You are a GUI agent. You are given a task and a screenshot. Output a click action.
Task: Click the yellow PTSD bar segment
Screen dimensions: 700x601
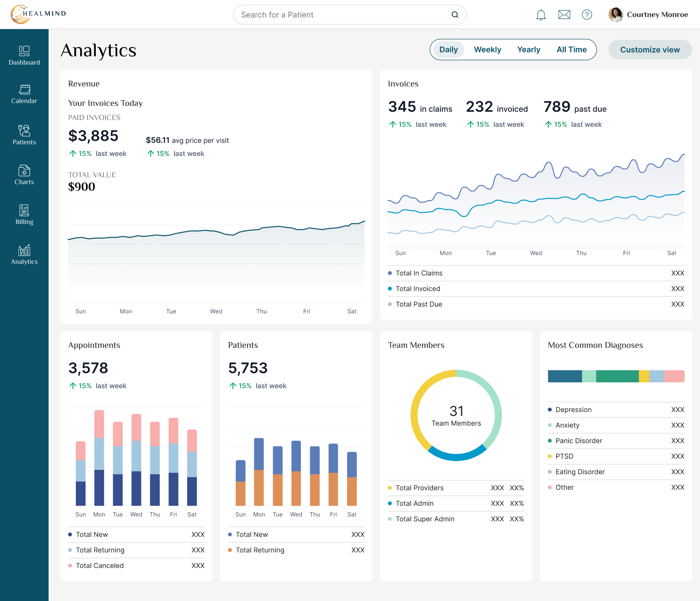644,376
